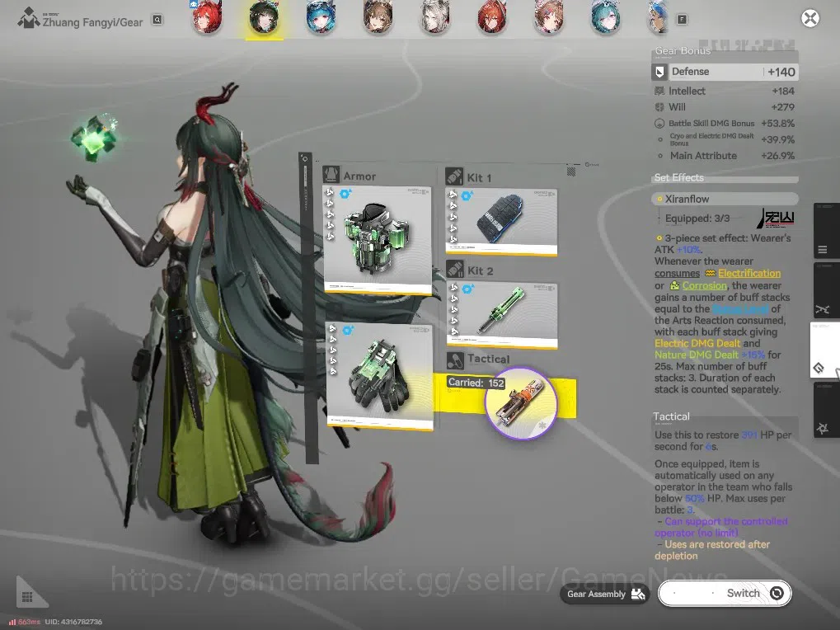Click the Armor slot header icon
This screenshot has width=840, height=630.
point(331,175)
